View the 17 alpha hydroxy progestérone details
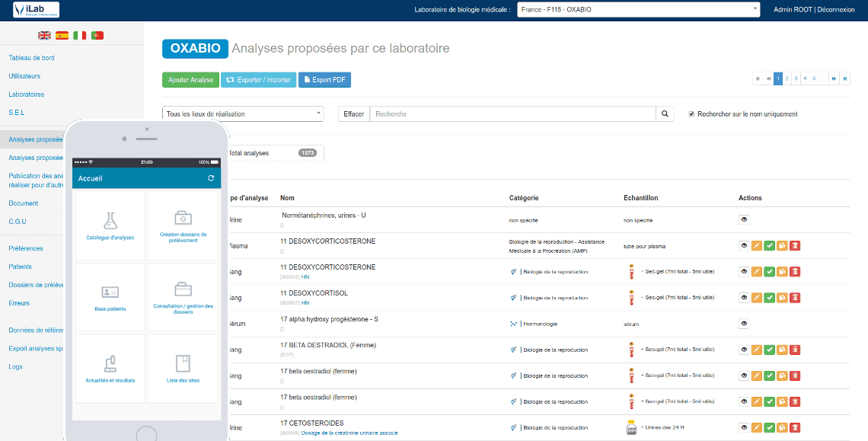Image resolution: width=868 pixels, height=441 pixels. pos(744,324)
